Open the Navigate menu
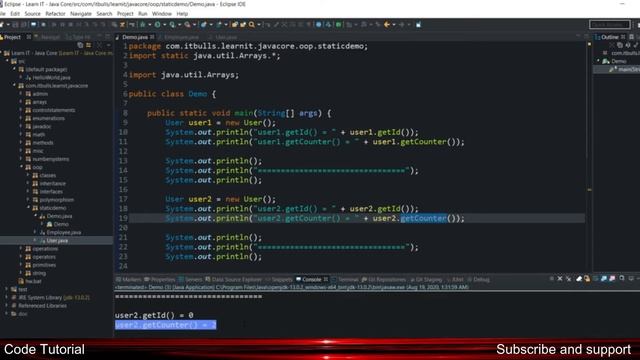This screenshot has height=360, width=640. [81, 13]
